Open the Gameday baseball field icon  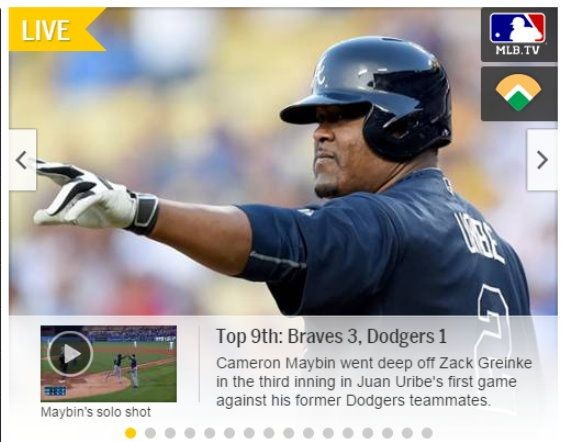519,93
